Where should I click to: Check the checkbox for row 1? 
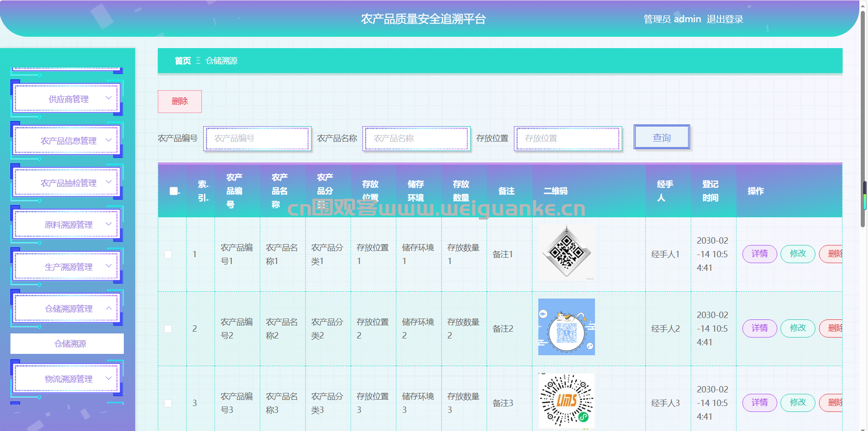click(168, 255)
